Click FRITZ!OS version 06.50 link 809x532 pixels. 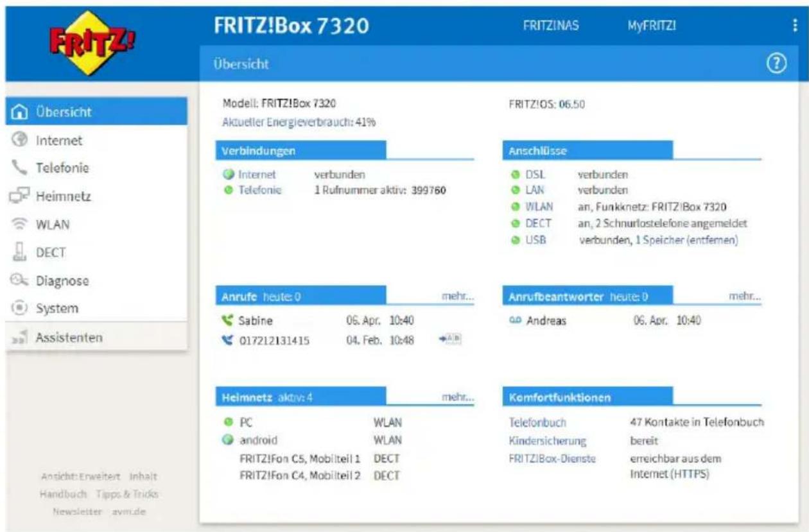[x=572, y=103]
